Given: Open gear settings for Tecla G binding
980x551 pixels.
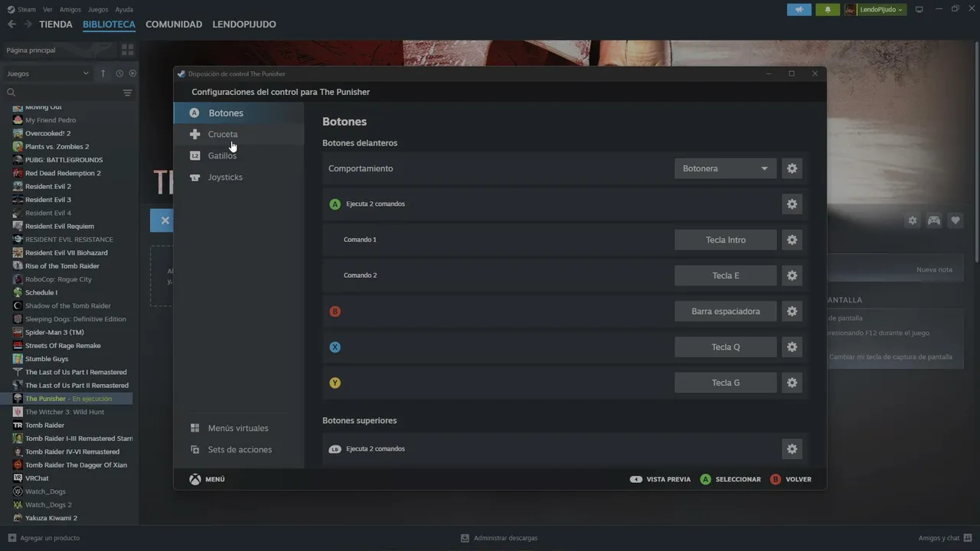Looking at the screenshot, I should [x=792, y=383].
